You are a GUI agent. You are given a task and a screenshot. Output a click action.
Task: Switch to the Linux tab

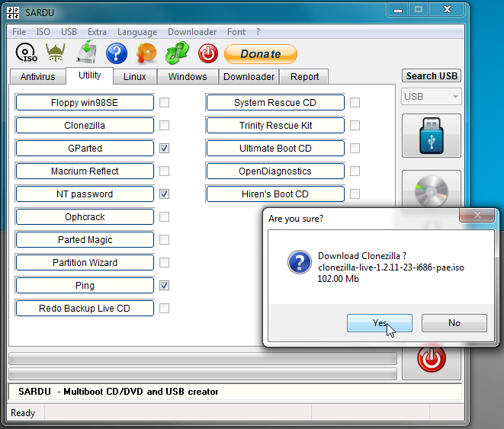(135, 77)
